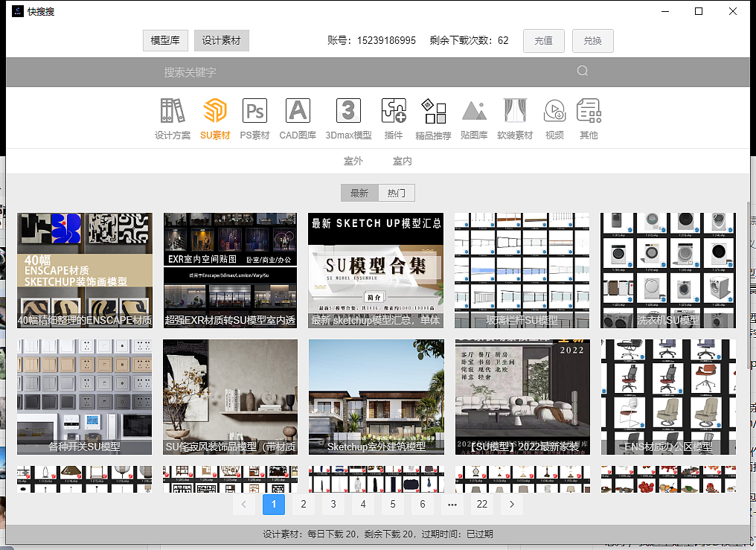Sort results by 最新
Image resolution: width=756 pixels, height=550 pixels.
coord(359,193)
